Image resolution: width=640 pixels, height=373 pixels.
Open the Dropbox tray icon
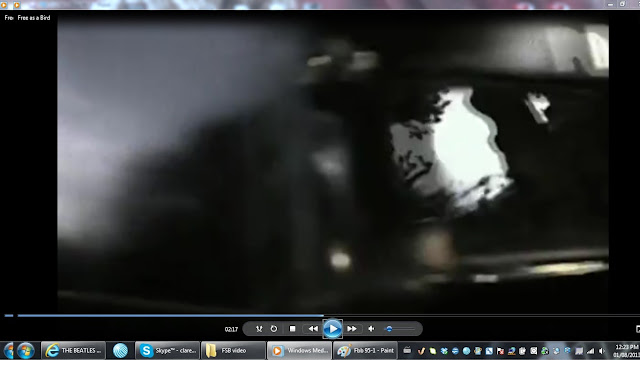click(x=444, y=351)
